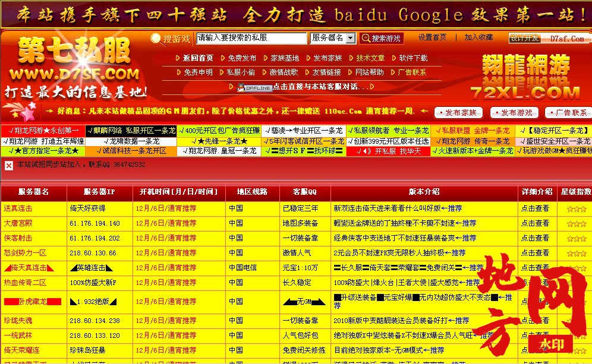
Task: Open the 送真连击 server link
Action: click(18, 208)
